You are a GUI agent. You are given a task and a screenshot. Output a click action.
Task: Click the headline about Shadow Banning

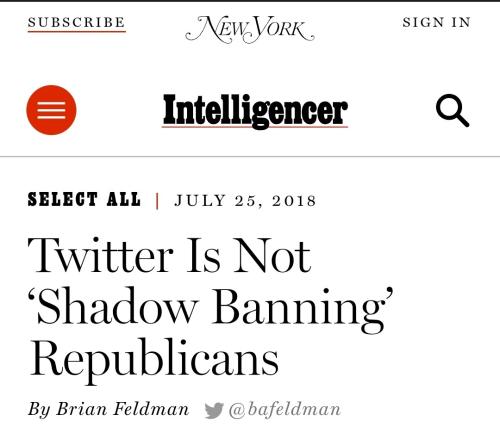coord(211,309)
